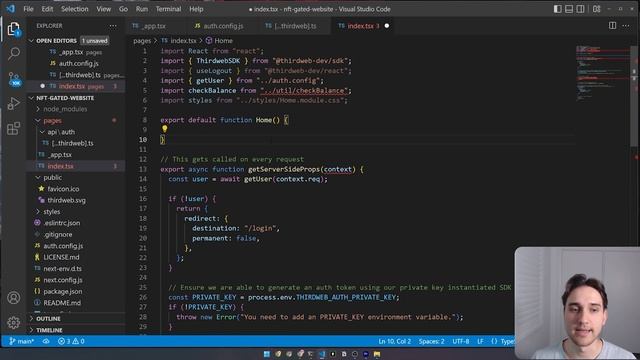Switch to the _app.tsx editor tab

pyautogui.click(x=155, y=26)
